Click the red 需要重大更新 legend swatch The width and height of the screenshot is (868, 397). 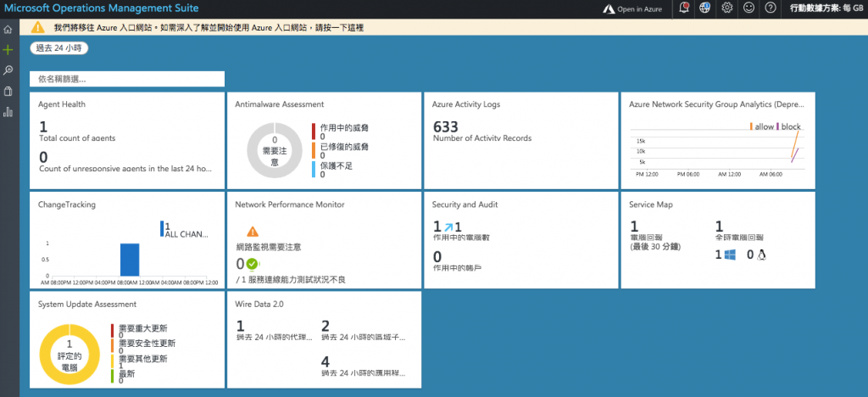click(113, 331)
